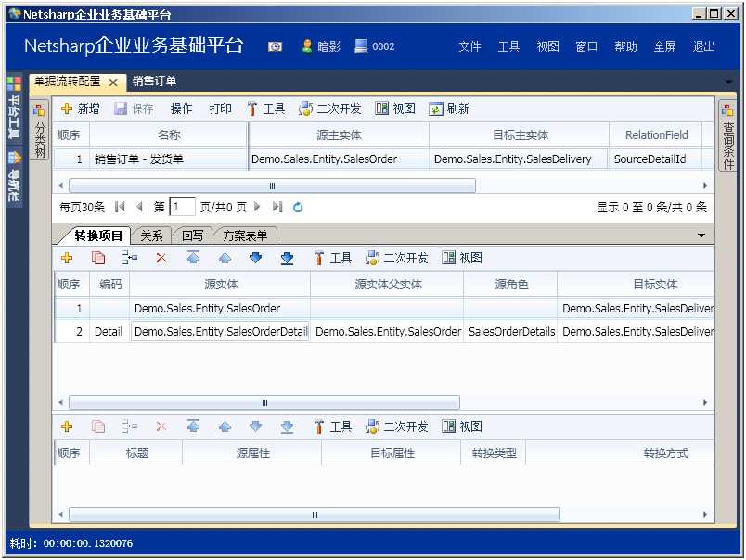The height and width of the screenshot is (560, 746).
Task: Click the bottom grid horizontal scrollbar thumb
Action: (315, 515)
